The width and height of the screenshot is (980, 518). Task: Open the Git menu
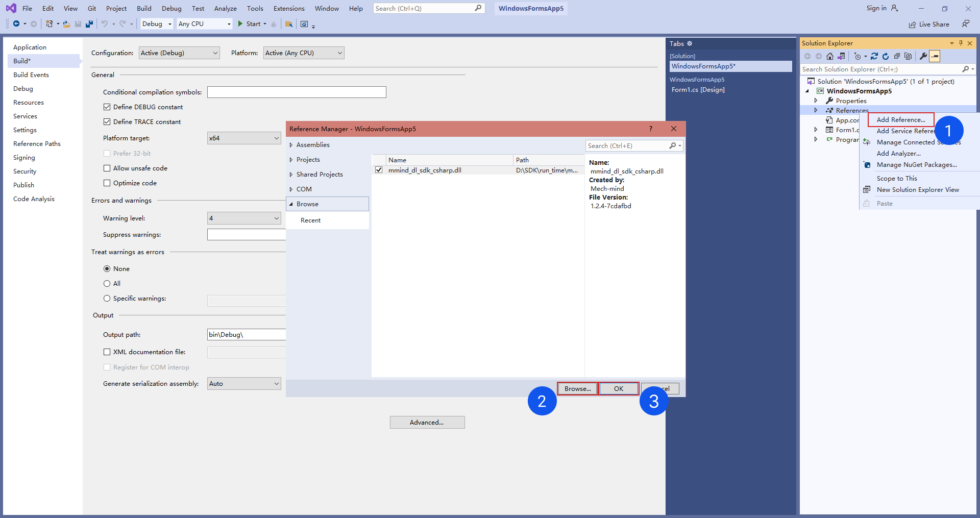click(92, 9)
